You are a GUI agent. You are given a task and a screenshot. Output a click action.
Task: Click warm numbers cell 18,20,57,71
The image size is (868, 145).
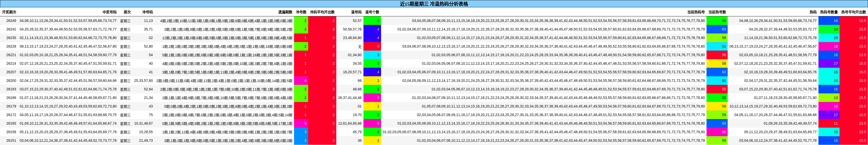click(x=352, y=72)
